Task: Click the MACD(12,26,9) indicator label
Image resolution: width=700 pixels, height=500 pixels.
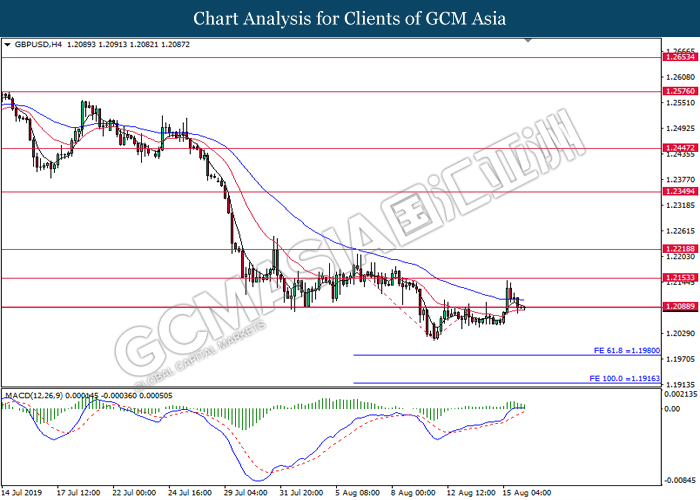Action: tap(34, 396)
